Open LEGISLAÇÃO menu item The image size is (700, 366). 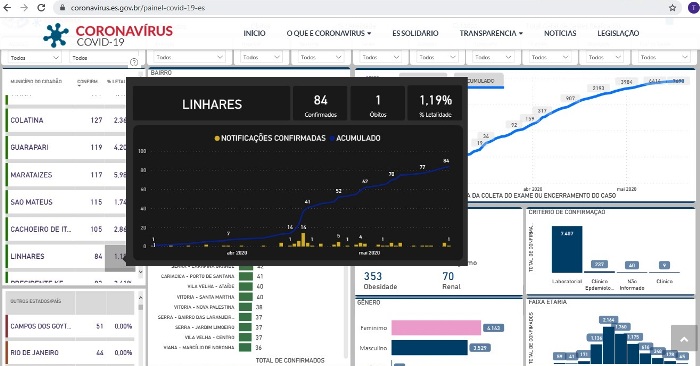coord(618,33)
